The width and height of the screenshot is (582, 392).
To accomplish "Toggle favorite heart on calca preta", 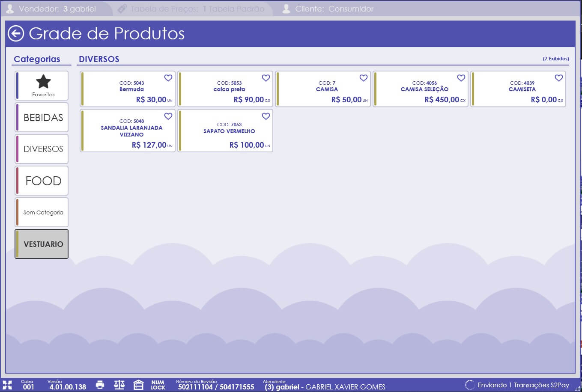I will click(266, 78).
